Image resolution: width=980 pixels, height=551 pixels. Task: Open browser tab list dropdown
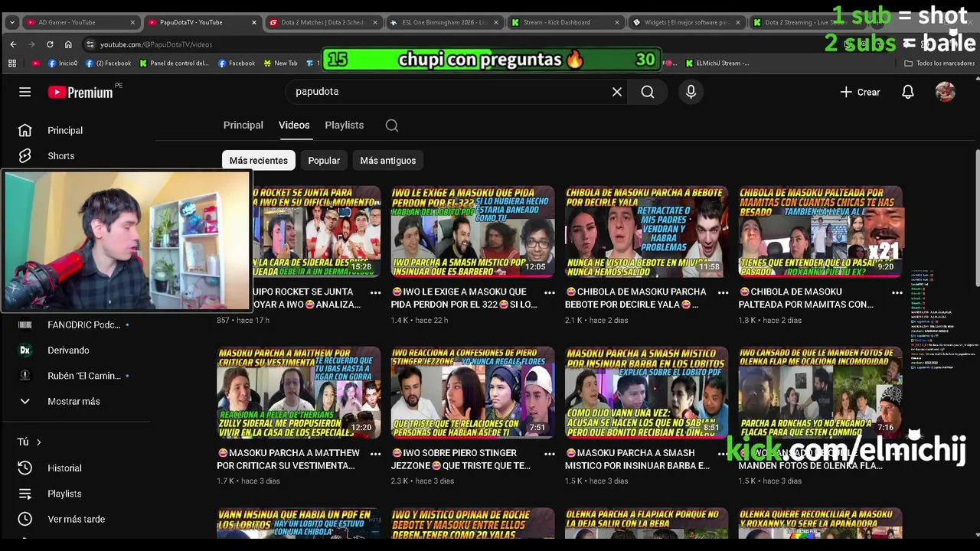coord(11,22)
